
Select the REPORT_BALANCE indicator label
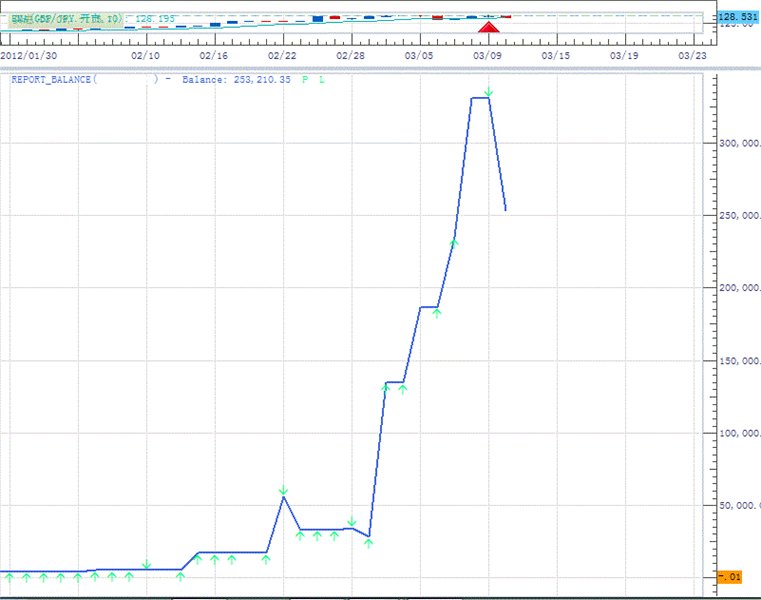pos(52,79)
